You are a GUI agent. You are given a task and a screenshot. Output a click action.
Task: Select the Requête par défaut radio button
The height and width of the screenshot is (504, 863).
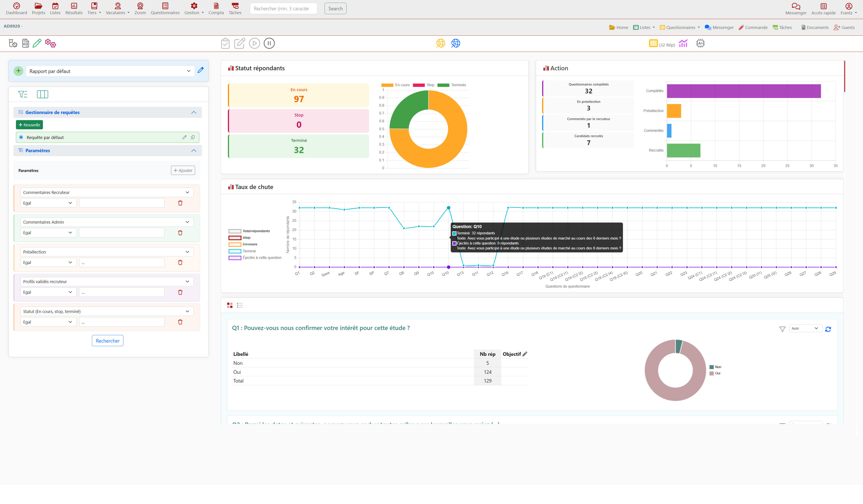(21, 137)
